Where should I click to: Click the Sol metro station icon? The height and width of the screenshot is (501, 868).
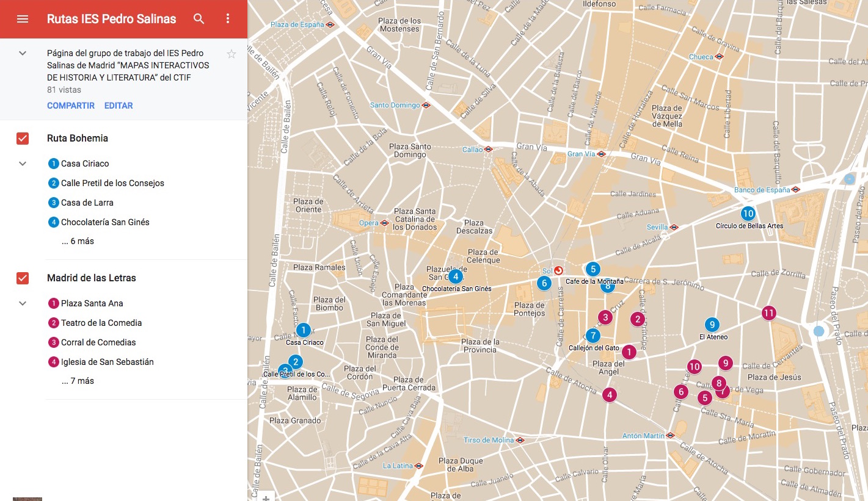pos(558,271)
